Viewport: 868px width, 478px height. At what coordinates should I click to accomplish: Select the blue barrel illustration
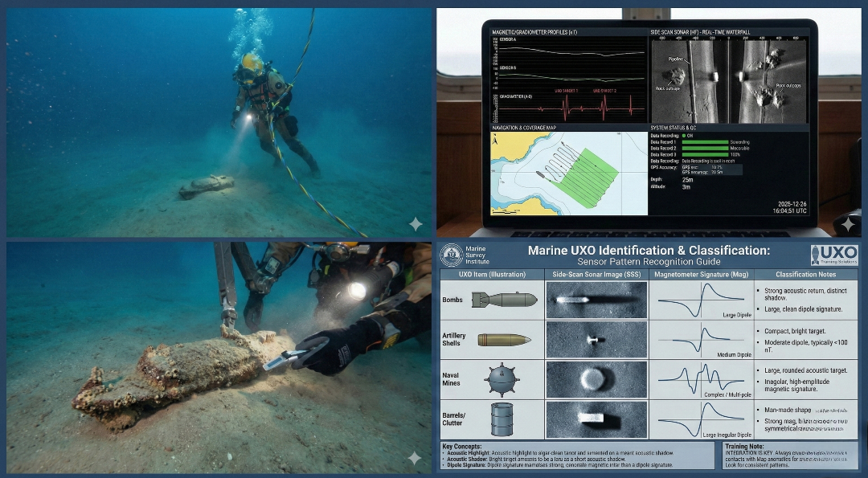tap(502, 419)
